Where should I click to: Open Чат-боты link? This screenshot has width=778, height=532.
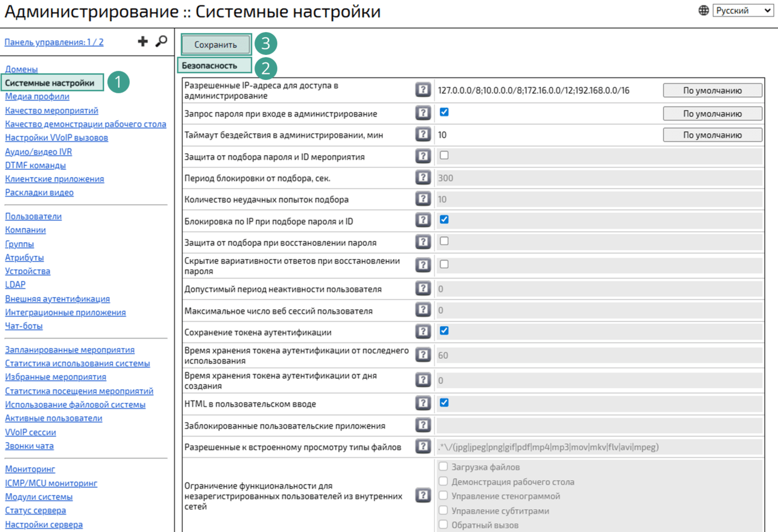coord(24,326)
